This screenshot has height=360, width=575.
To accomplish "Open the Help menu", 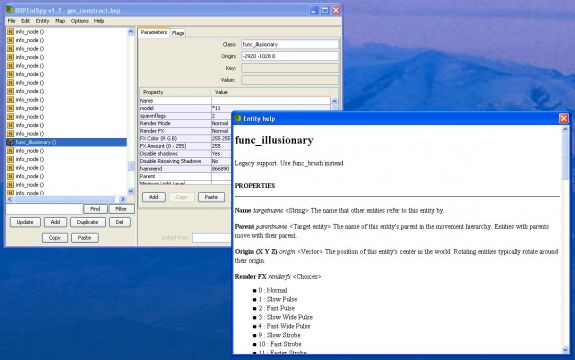I will [x=99, y=21].
